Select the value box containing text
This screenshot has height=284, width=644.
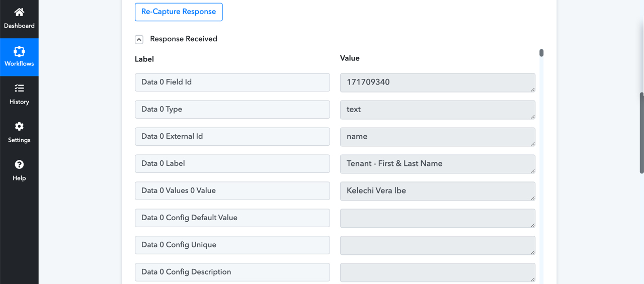coord(438,110)
